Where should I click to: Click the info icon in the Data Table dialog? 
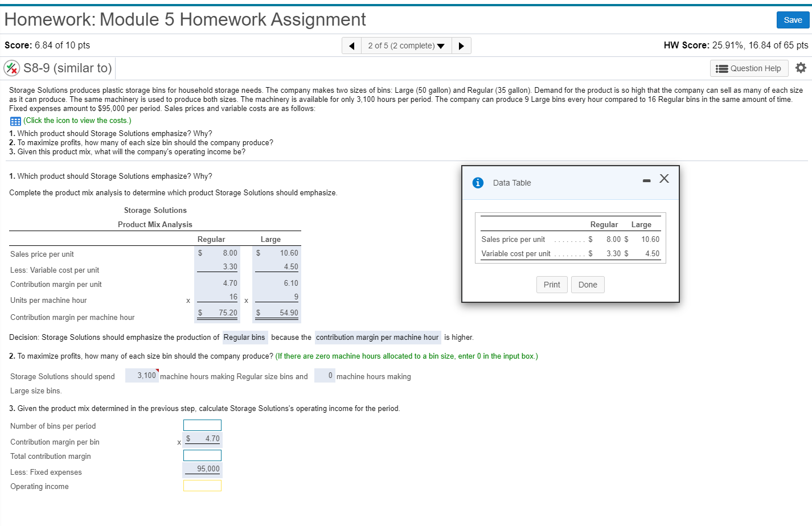[478, 183]
